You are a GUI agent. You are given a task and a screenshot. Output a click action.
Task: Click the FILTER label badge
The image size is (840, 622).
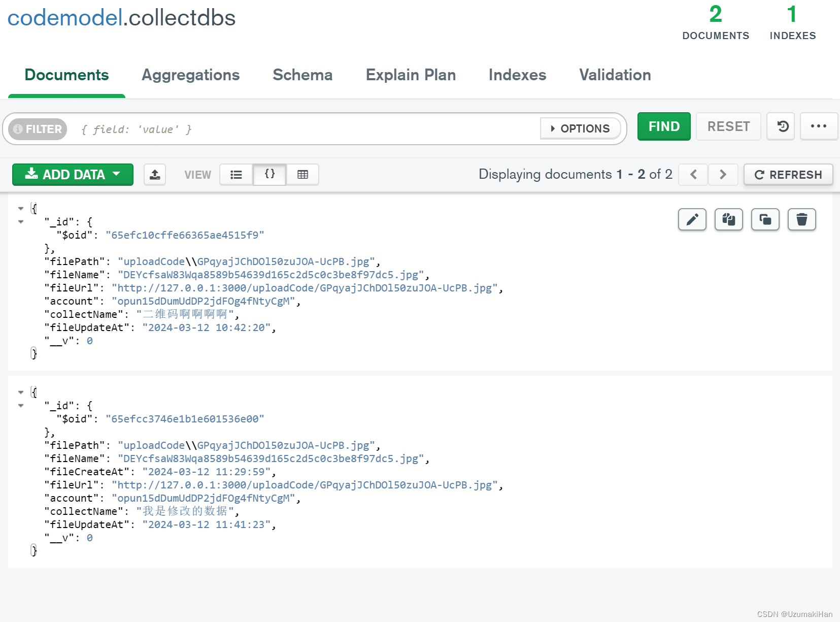click(x=38, y=129)
